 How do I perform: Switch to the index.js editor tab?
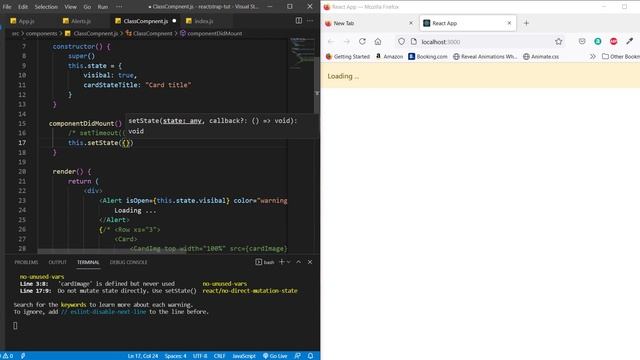click(x=203, y=21)
